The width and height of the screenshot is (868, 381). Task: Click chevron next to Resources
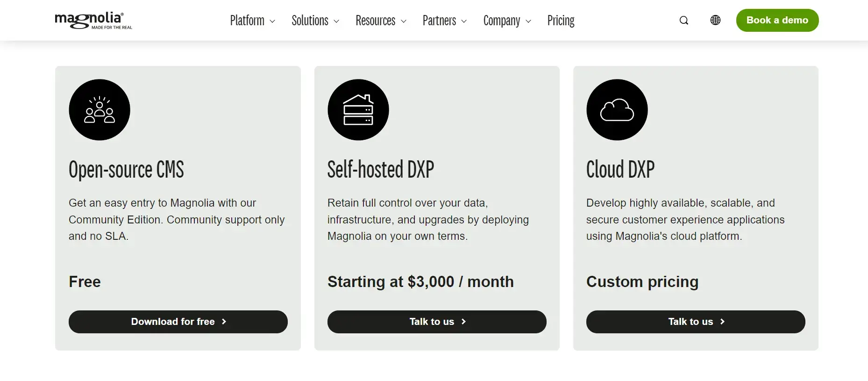[404, 22]
